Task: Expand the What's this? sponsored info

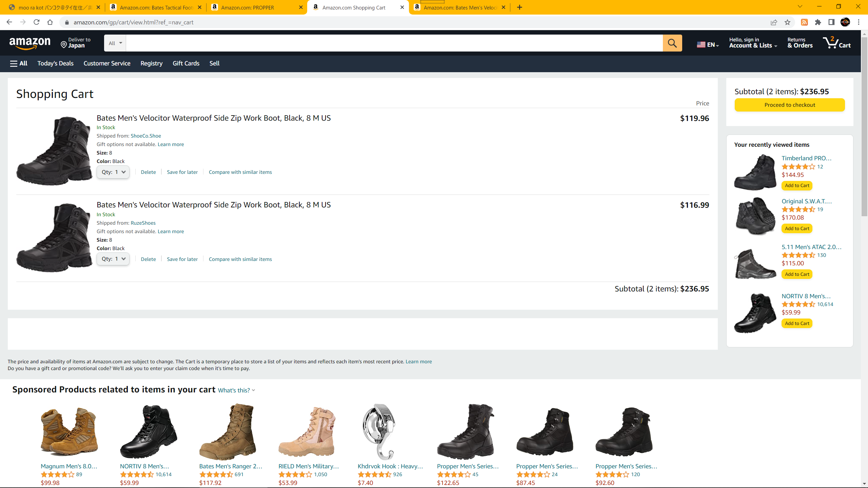Action: click(x=236, y=390)
